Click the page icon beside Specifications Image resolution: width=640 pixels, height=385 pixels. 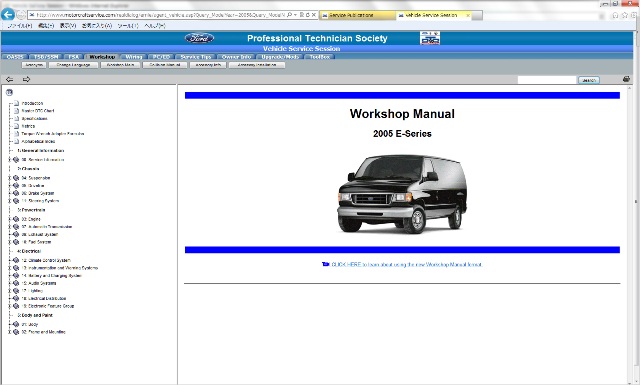tap(17, 118)
